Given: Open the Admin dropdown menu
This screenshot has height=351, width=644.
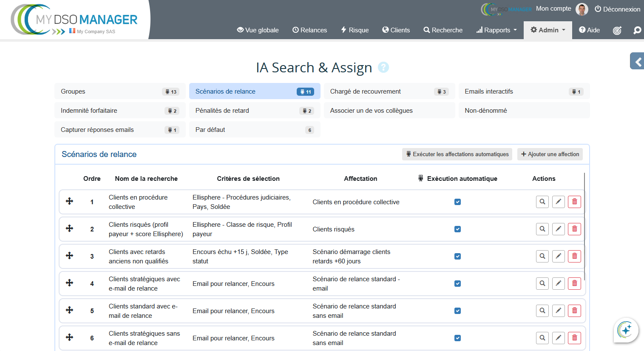Looking at the screenshot, I should (x=548, y=30).
